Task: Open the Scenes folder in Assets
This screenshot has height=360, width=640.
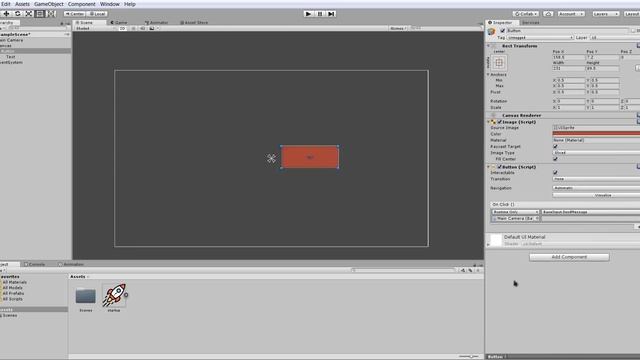Action: click(86, 296)
